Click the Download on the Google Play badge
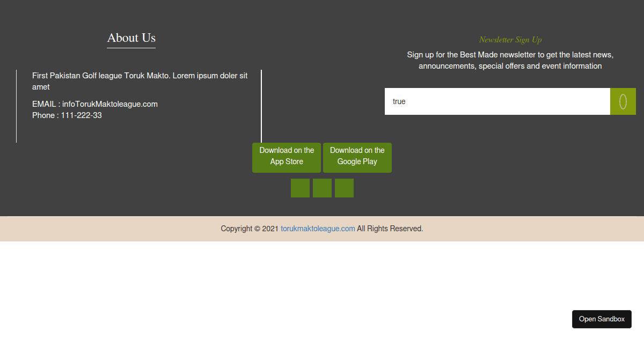This screenshot has height=338, width=644. click(357, 157)
